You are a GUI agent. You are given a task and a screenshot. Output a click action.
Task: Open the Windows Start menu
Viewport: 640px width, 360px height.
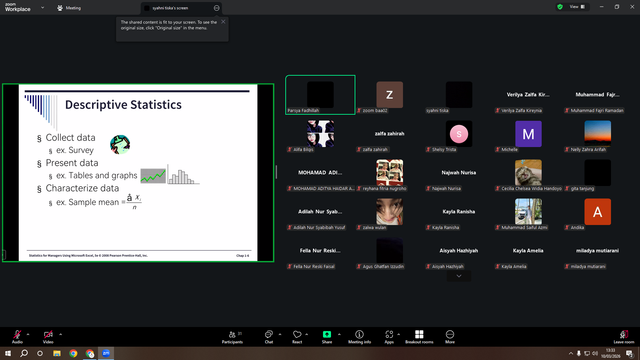[x=8, y=353]
